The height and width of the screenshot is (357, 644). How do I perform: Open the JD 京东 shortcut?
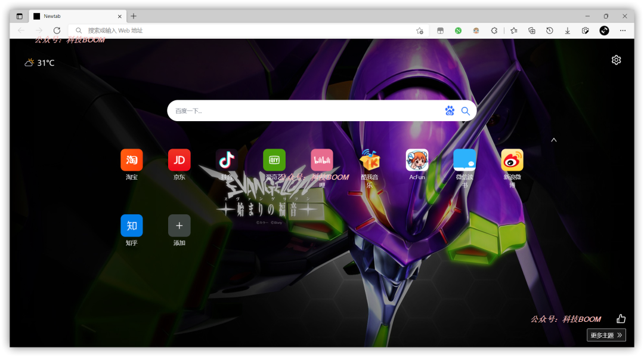tap(179, 160)
